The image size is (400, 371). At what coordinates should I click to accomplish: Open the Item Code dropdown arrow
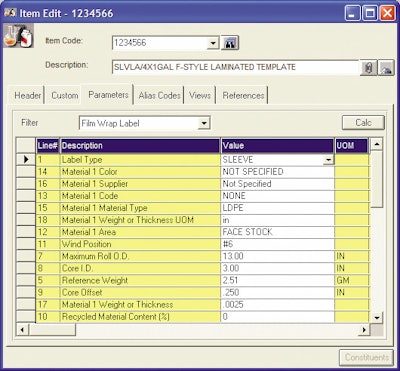(x=213, y=43)
